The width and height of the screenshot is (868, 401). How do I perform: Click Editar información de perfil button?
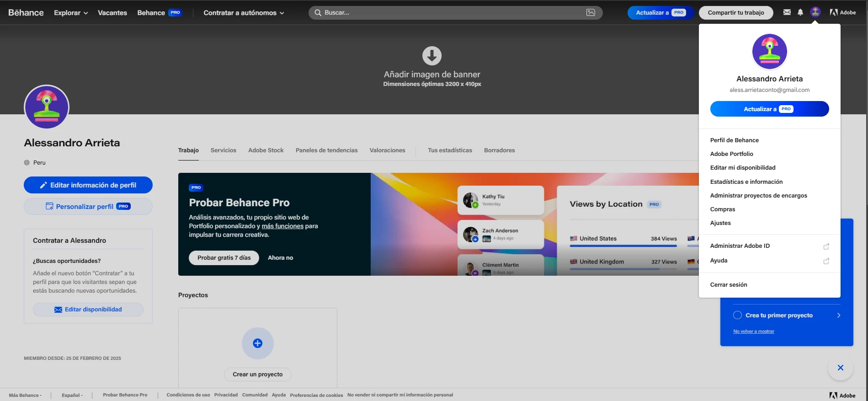(x=88, y=185)
